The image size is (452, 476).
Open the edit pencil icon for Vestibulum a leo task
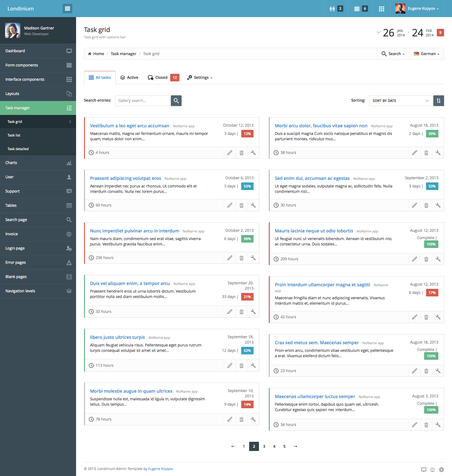tap(229, 152)
